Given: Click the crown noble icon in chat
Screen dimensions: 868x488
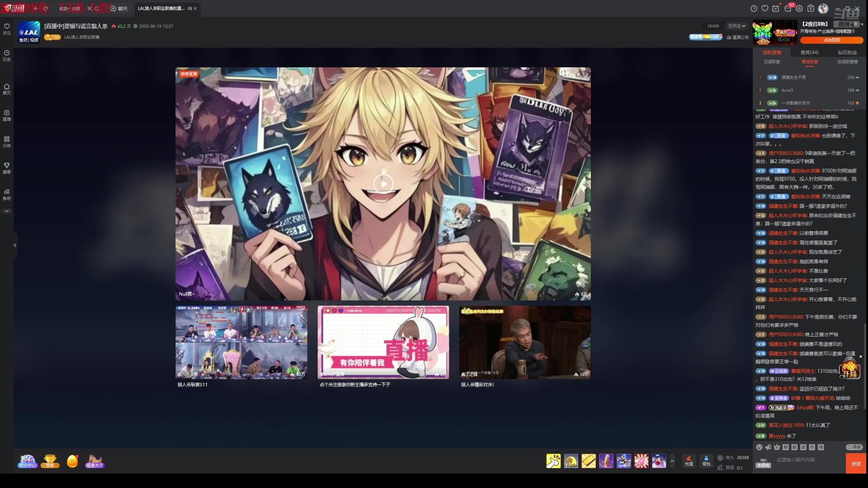Looking at the screenshot, I should tap(777, 447).
